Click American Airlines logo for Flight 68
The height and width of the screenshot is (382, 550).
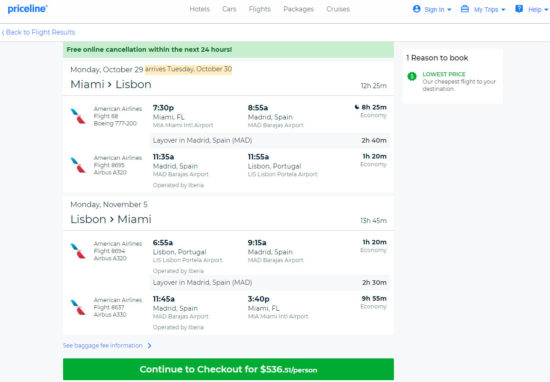tap(78, 116)
